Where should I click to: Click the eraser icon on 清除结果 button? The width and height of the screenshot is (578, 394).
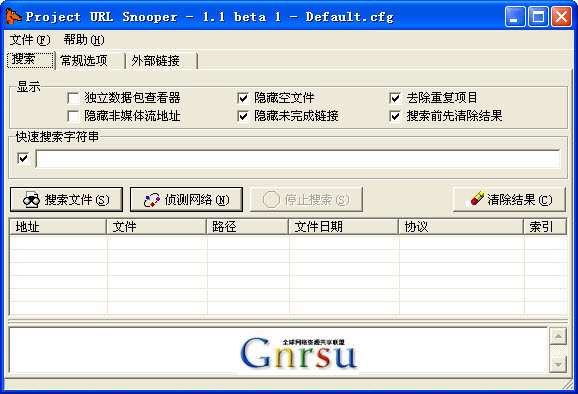[477, 198]
